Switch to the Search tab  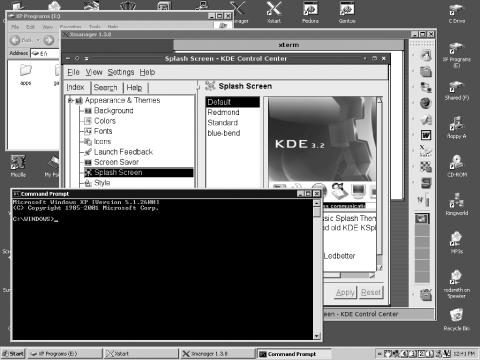pos(106,88)
